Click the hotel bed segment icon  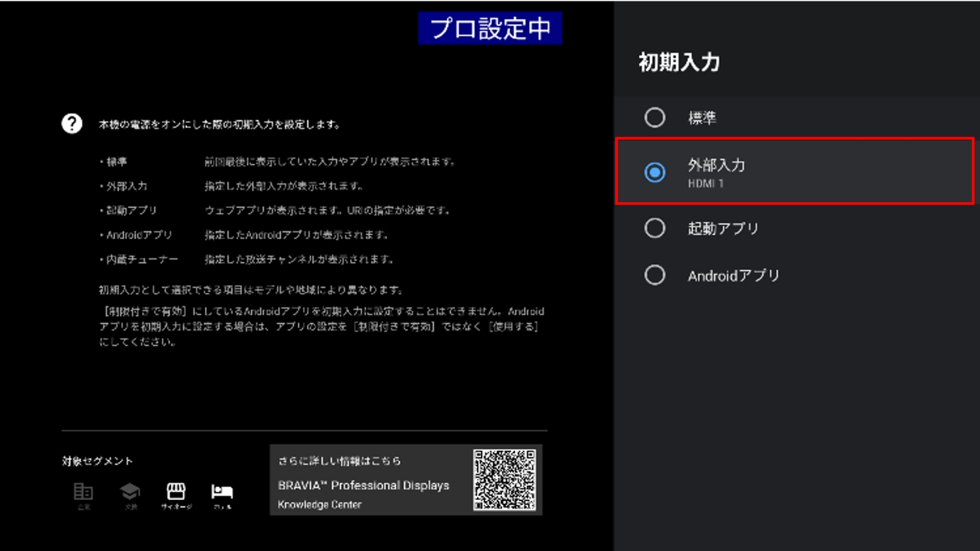(222, 491)
